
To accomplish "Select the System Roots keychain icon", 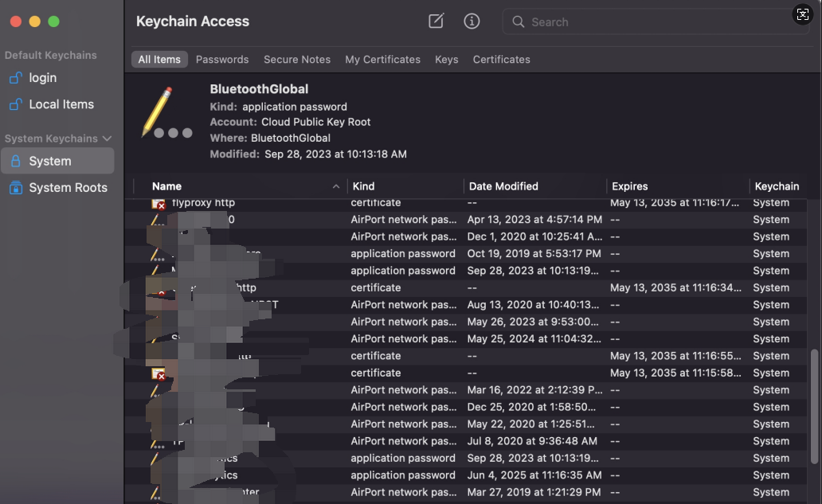I will tap(16, 188).
